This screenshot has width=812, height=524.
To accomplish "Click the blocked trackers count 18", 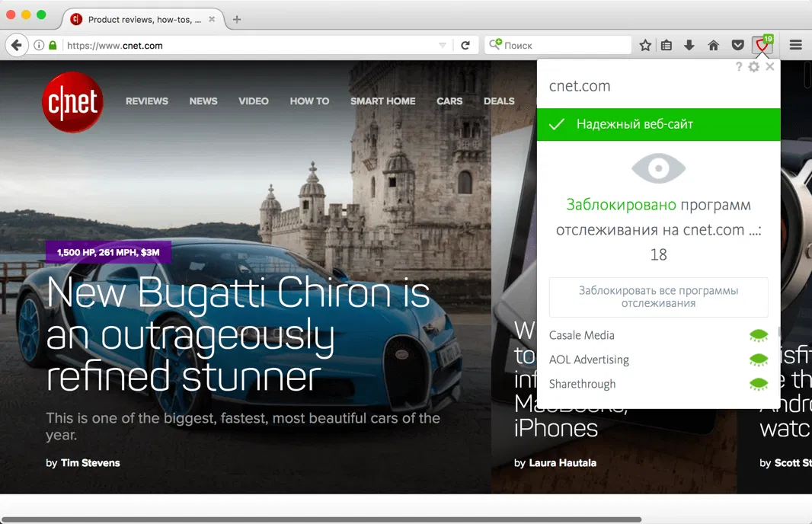I will 658,254.
